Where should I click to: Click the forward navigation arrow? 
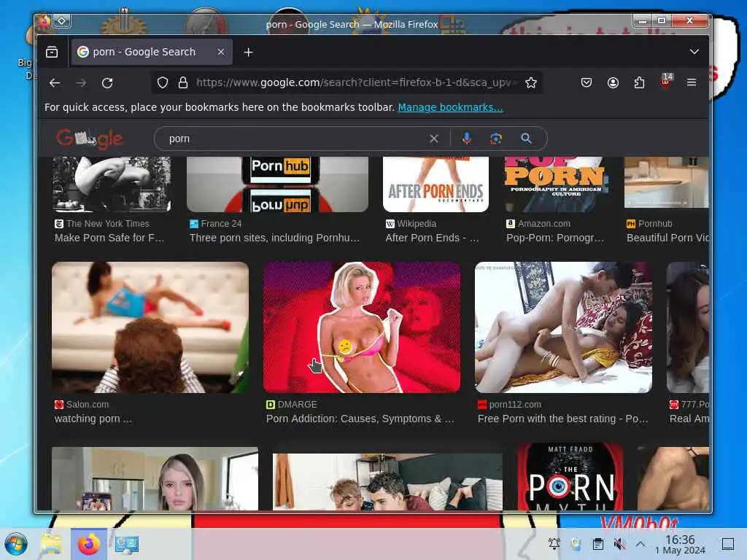(81, 83)
